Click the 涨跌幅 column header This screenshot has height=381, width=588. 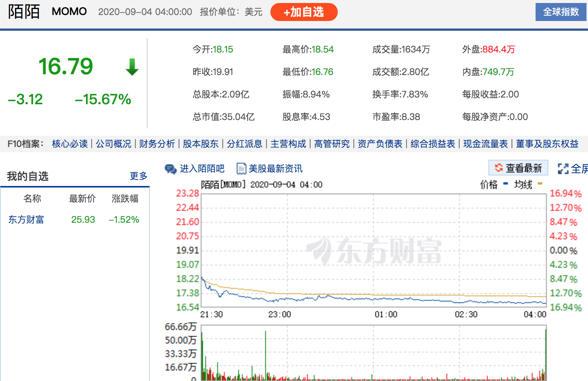pyautogui.click(x=125, y=199)
